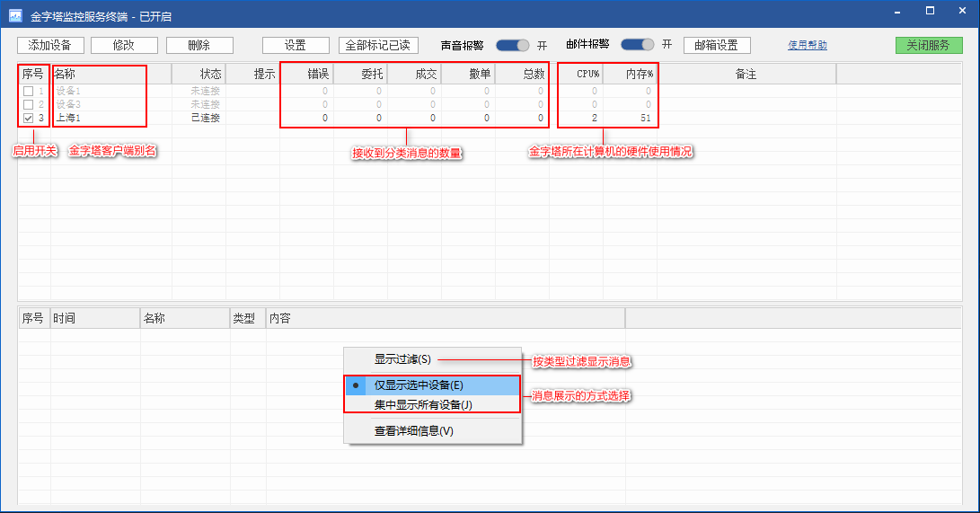Select 仅显示选中设备(E) menu entry
Viewport: 980px width, 513px height.
(x=432, y=385)
